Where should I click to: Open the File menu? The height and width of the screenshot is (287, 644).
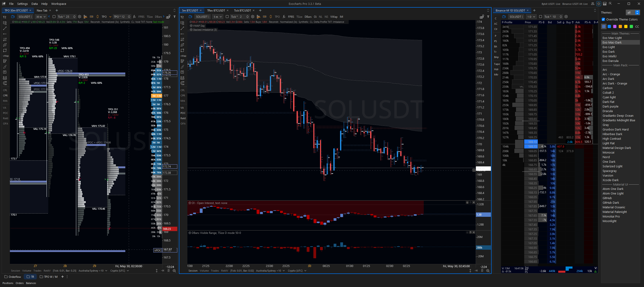[x=11, y=4]
